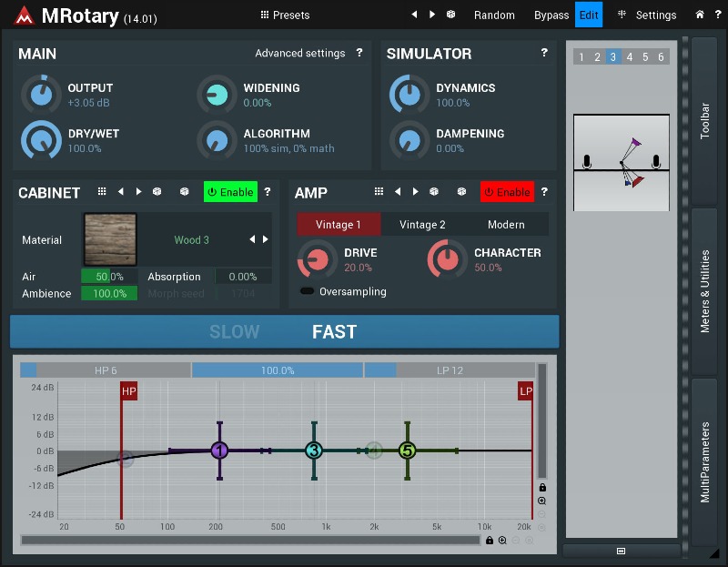This screenshot has height=567, width=728.
Task: Open the Wood 3 material selector
Action: tap(191, 239)
